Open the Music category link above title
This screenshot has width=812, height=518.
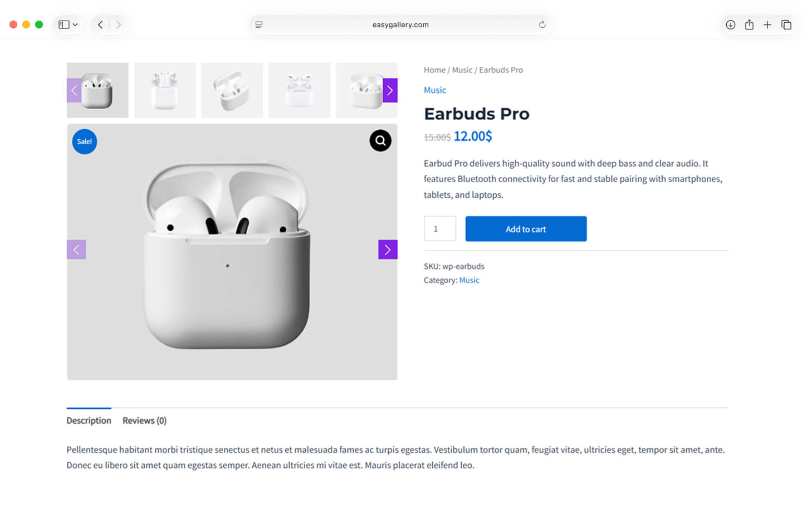coord(434,90)
